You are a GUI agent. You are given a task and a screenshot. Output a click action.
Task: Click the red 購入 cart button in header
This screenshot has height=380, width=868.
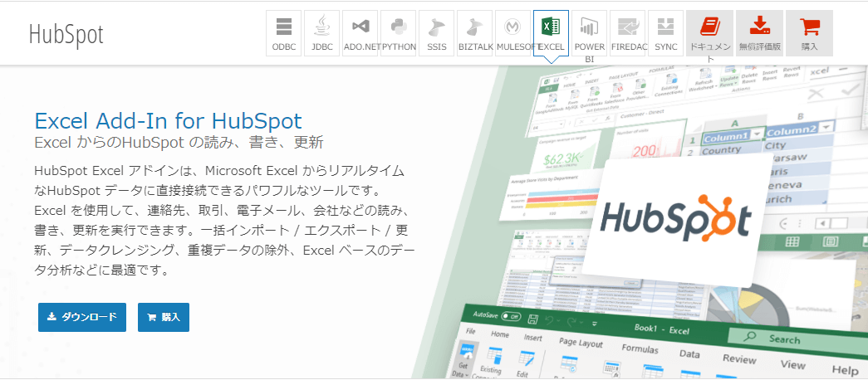coord(809,33)
